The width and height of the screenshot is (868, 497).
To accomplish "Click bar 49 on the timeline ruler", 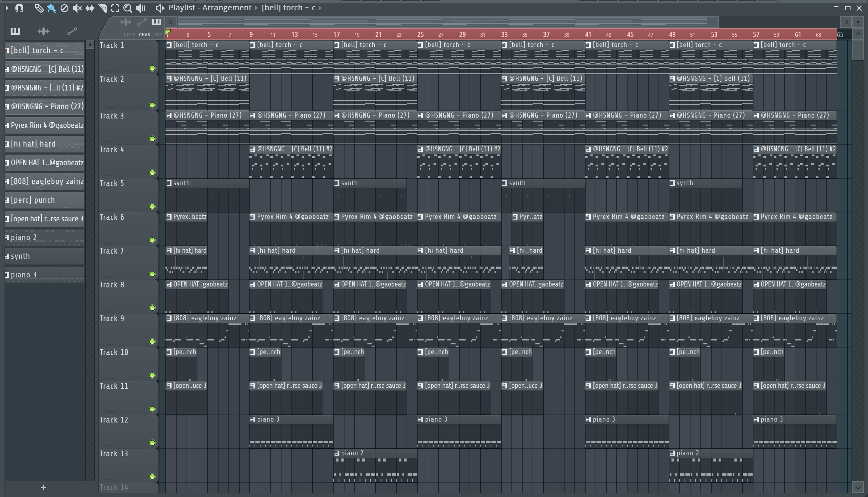I will click(x=672, y=34).
